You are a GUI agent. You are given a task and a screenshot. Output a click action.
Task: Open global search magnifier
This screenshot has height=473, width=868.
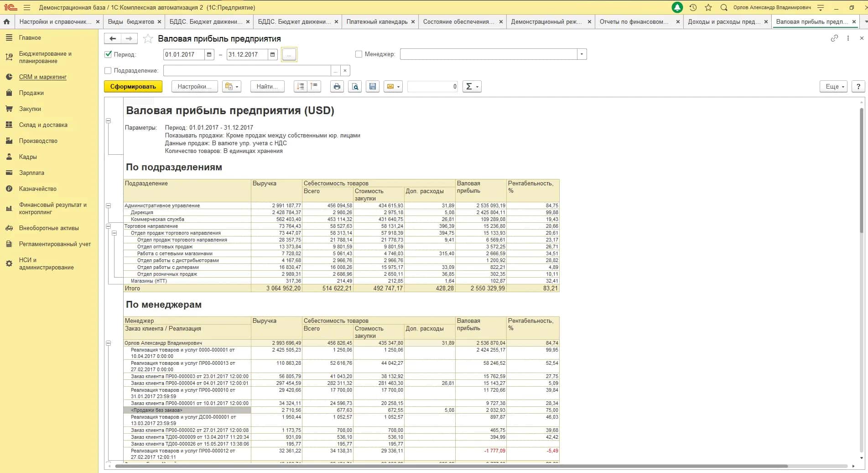coord(724,7)
